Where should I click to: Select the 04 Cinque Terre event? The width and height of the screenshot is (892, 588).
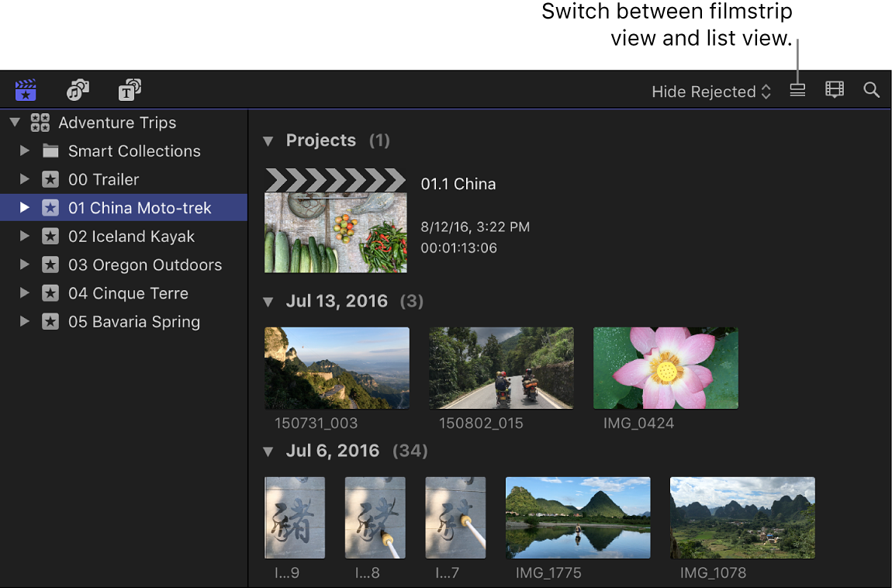click(129, 293)
